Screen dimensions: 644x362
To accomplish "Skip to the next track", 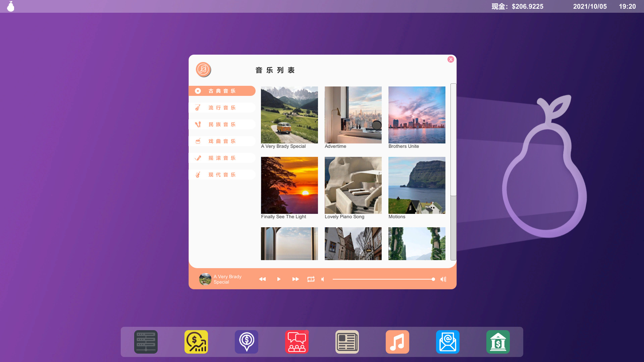I will (295, 279).
